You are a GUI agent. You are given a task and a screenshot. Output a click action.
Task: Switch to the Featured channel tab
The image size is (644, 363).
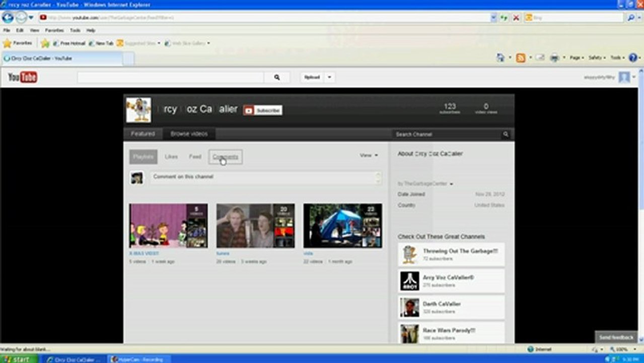[x=143, y=134]
